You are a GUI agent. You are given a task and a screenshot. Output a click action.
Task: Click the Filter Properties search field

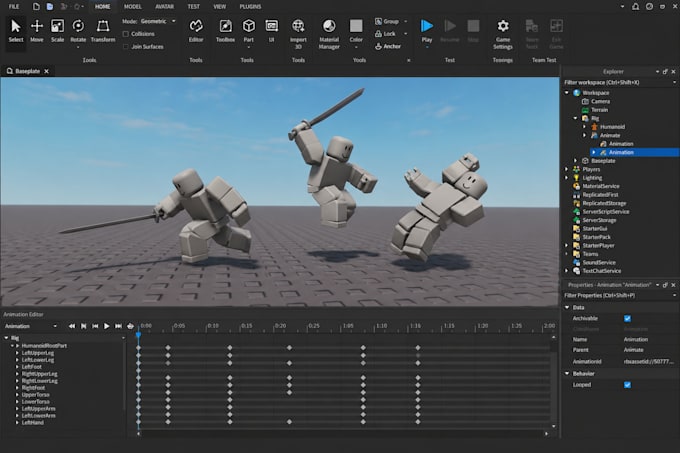pyautogui.click(x=618, y=296)
